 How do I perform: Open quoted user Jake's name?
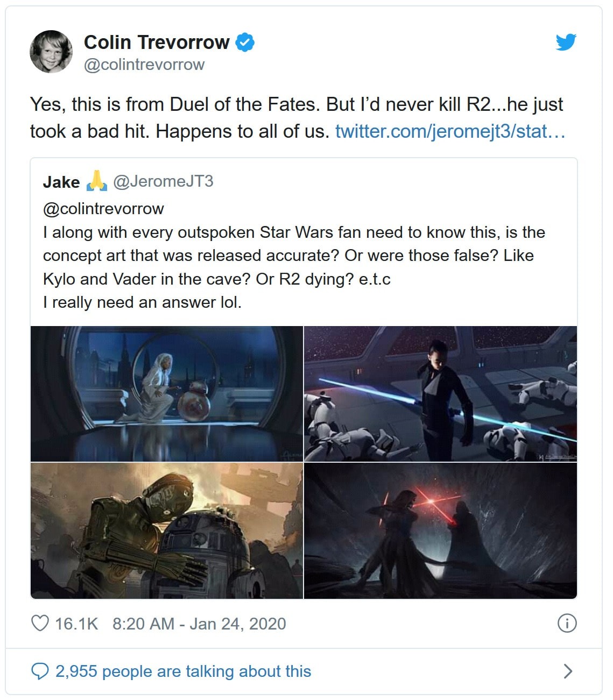click(x=61, y=182)
